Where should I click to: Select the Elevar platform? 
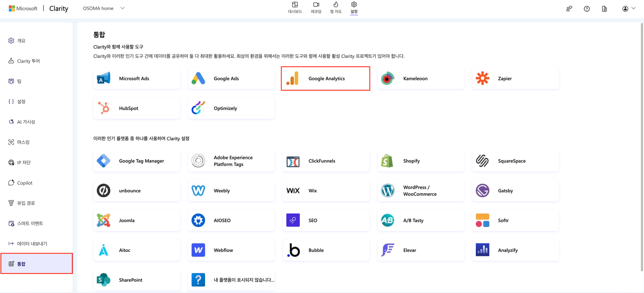421,250
